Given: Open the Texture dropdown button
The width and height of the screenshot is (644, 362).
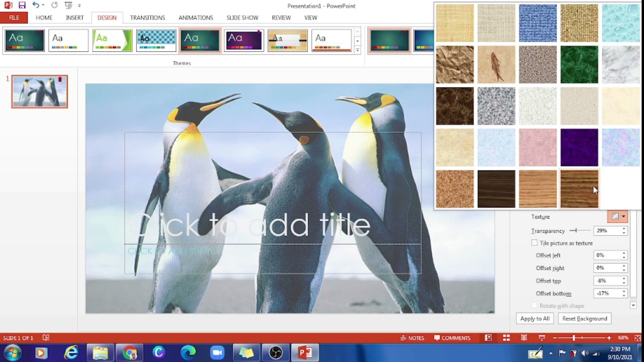Looking at the screenshot, I should [x=618, y=217].
